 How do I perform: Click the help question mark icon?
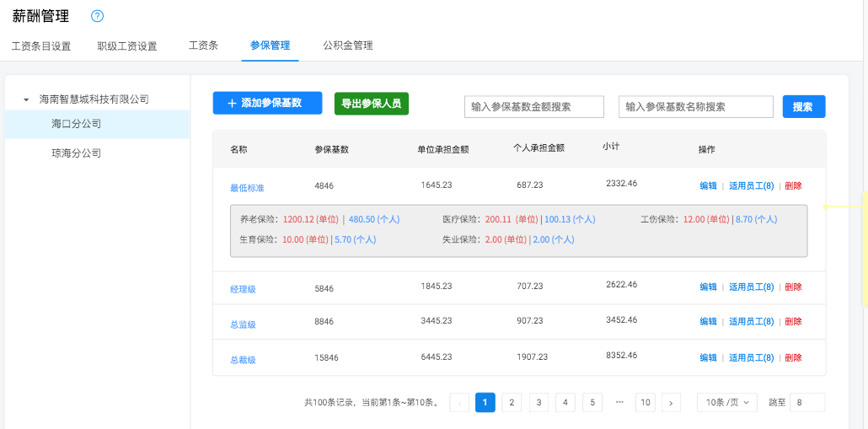[x=97, y=16]
